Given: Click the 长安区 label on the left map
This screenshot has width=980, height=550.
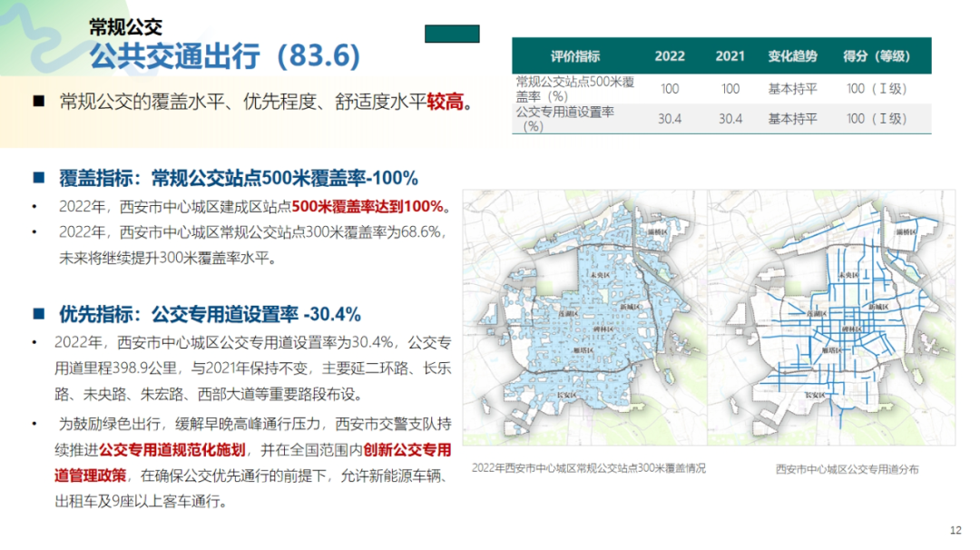Looking at the screenshot, I should pos(566,394).
